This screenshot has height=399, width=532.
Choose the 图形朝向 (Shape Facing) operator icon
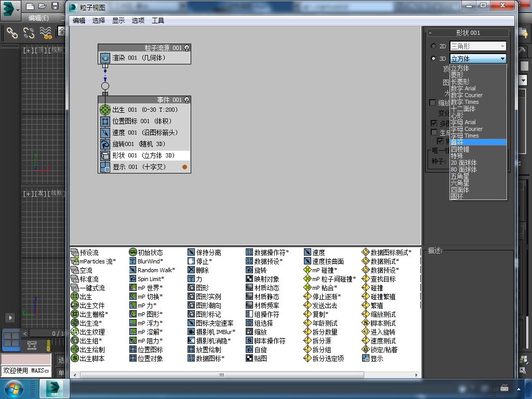pos(191,305)
